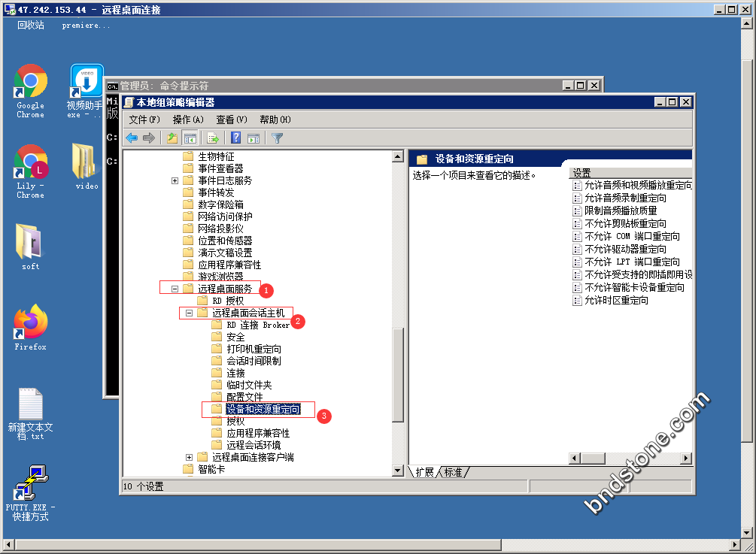Toggle the show/hide console tree icon
The height and width of the screenshot is (554, 756).
(190, 138)
